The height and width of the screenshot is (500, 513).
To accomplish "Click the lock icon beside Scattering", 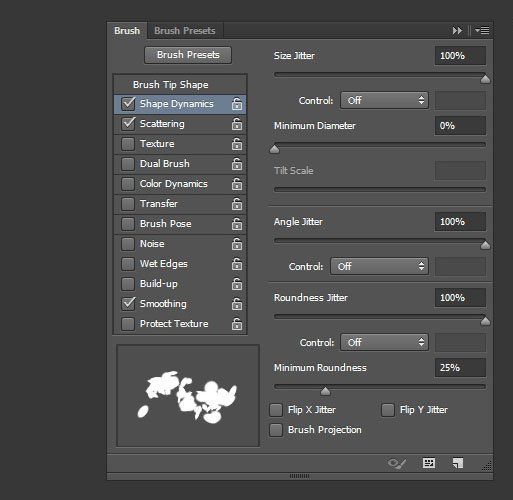I will [237, 124].
